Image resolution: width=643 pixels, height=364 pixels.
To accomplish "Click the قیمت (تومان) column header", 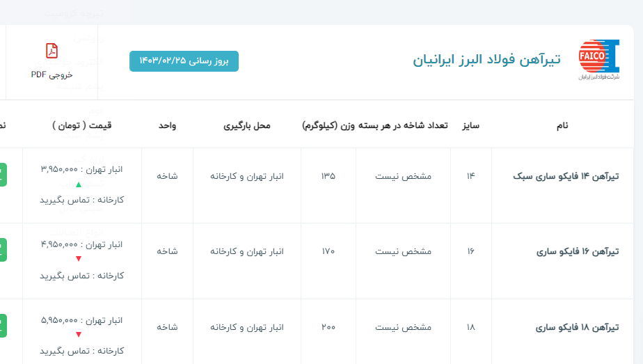I will tap(82, 125).
